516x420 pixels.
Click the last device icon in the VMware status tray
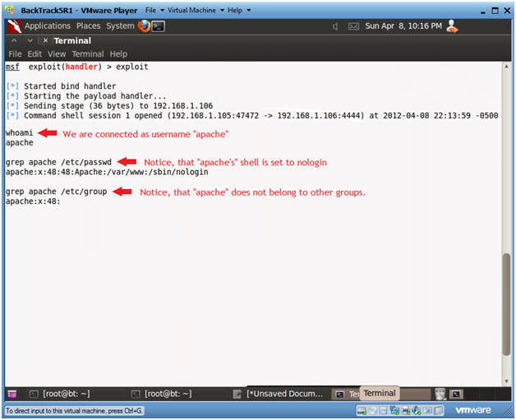click(x=438, y=410)
